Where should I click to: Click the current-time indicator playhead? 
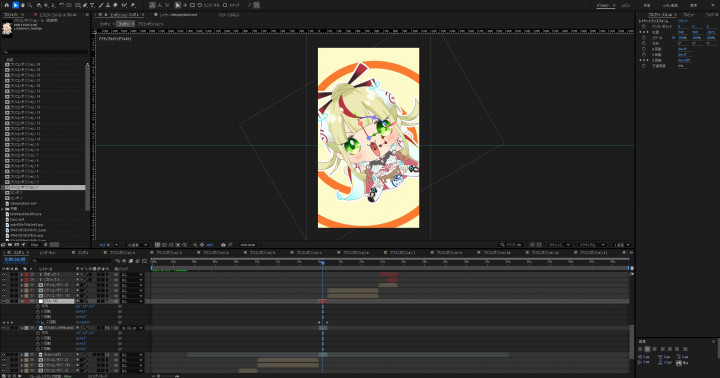(323, 263)
